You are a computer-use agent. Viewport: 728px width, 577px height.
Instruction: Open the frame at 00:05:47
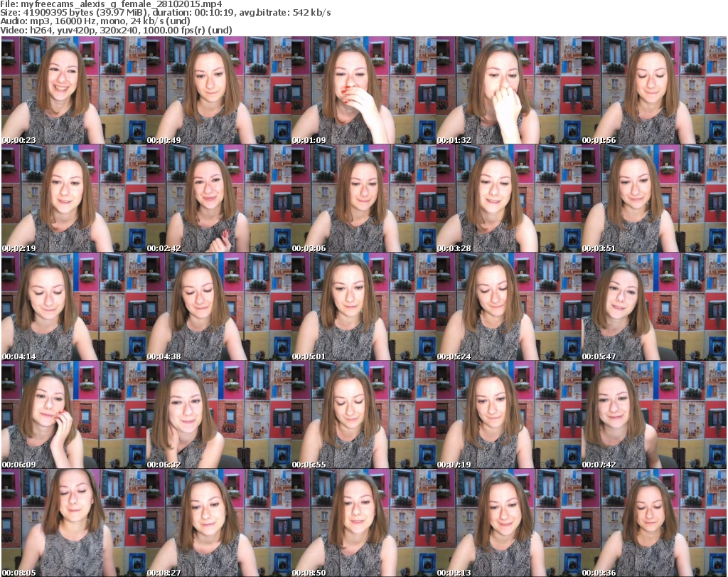click(654, 307)
